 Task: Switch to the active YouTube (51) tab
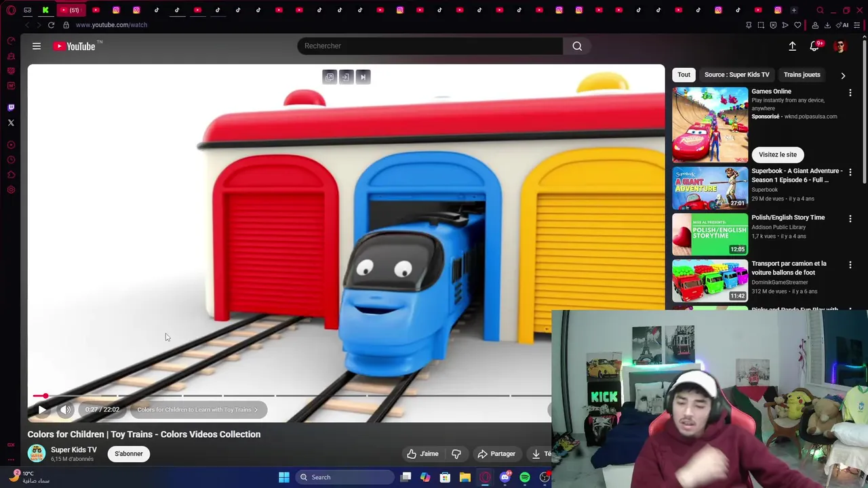tap(70, 10)
